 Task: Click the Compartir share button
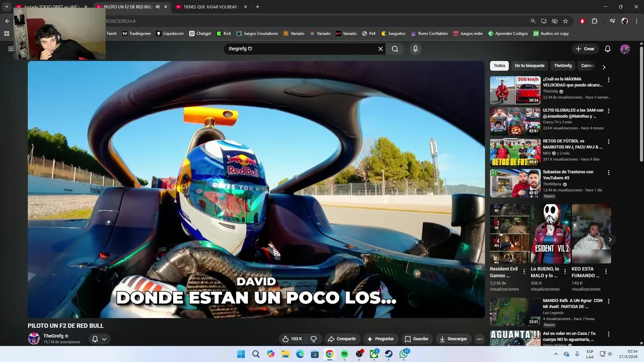pyautogui.click(x=342, y=339)
